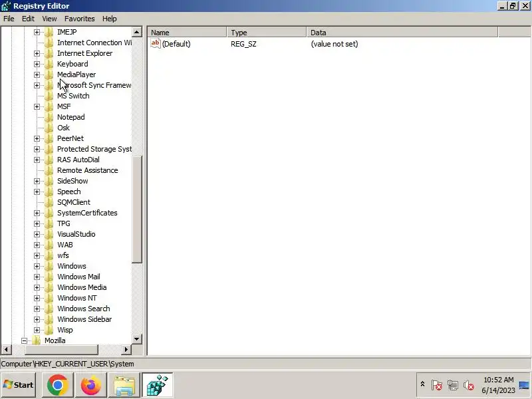Open the Help menu
Image resolution: width=532 pixels, height=399 pixels.
coord(110,19)
